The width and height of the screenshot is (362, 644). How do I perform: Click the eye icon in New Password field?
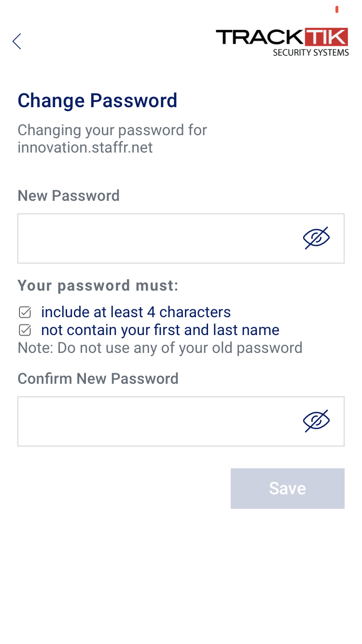pyautogui.click(x=317, y=238)
